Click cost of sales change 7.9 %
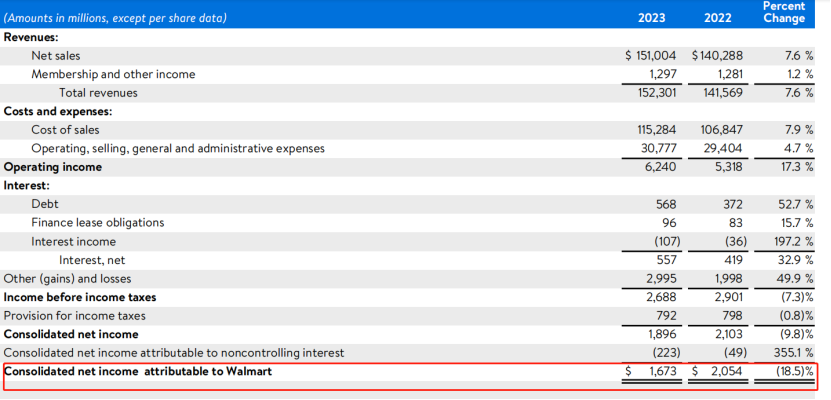Image resolution: width=831 pixels, height=400 pixels. coord(798,130)
